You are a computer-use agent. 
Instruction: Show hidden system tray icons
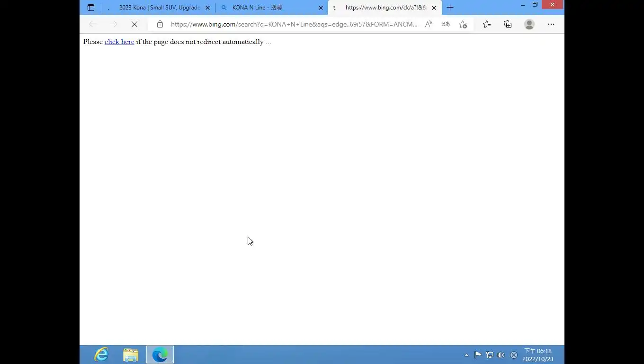pos(466,355)
